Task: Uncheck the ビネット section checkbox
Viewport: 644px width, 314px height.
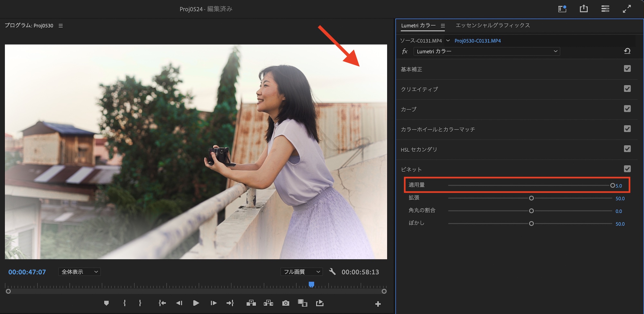Action: click(x=627, y=169)
